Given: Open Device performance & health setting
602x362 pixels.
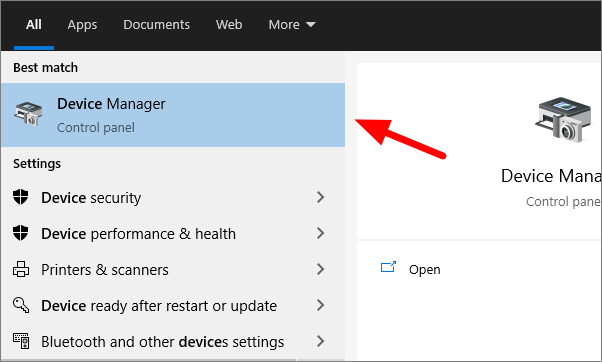Looking at the screenshot, I should (173, 233).
